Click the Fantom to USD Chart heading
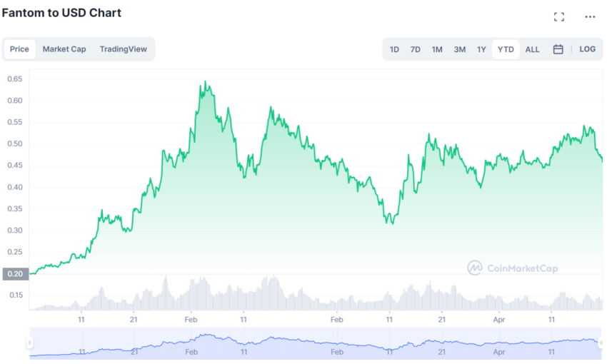Image resolution: width=607 pixels, height=364 pixels. coord(61,13)
